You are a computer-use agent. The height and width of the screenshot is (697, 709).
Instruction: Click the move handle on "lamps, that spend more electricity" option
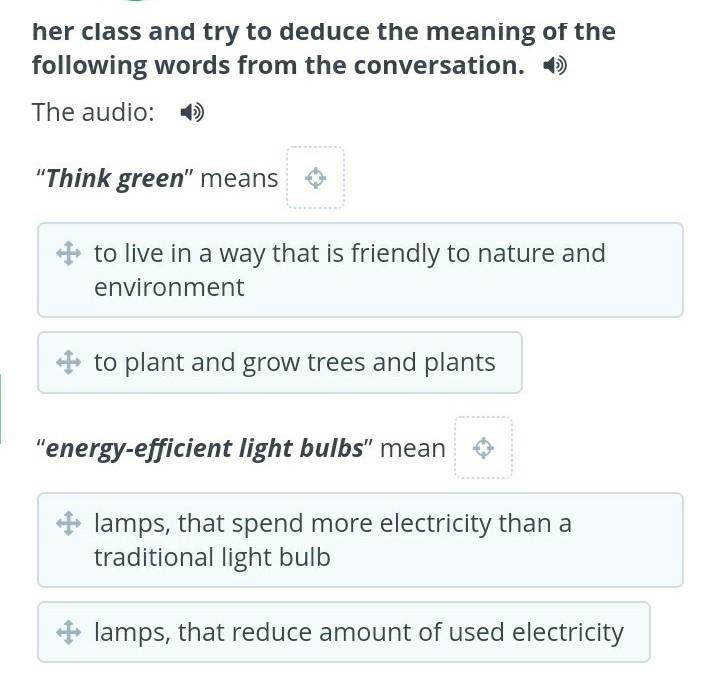[69, 523]
